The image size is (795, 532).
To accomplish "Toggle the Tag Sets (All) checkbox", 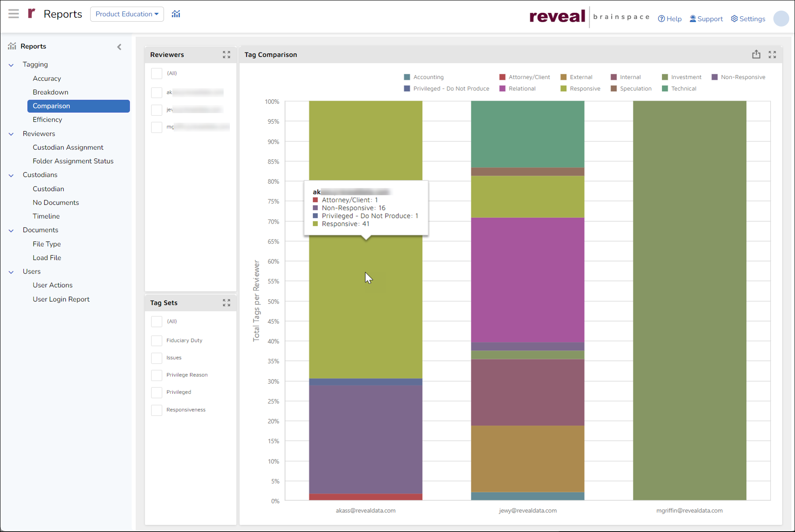I will click(x=157, y=321).
